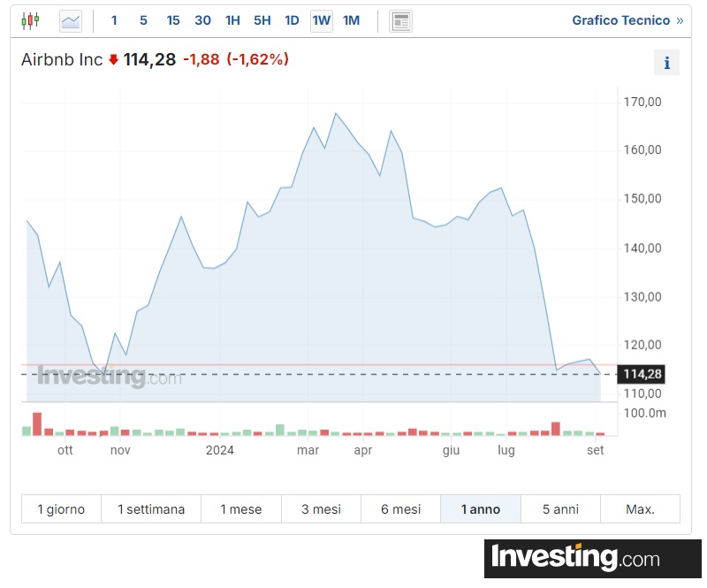
Task: Click the apr month axis label
Action: [363, 450]
